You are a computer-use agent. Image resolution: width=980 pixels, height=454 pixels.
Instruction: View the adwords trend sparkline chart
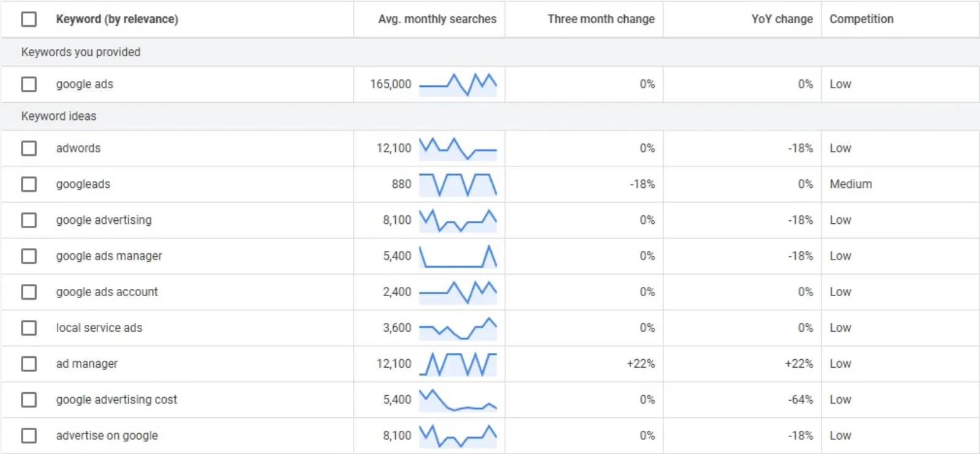(458, 149)
